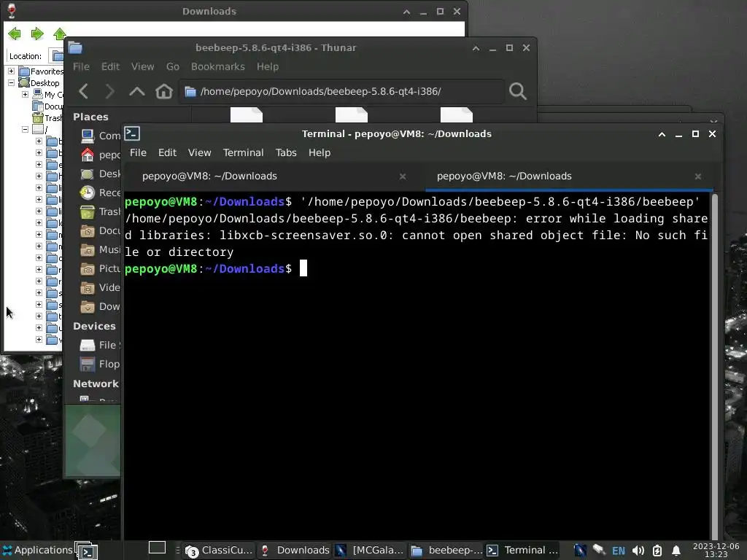The width and height of the screenshot is (747, 560).
Task: Go to home folder in Thunar
Action: [x=164, y=91]
